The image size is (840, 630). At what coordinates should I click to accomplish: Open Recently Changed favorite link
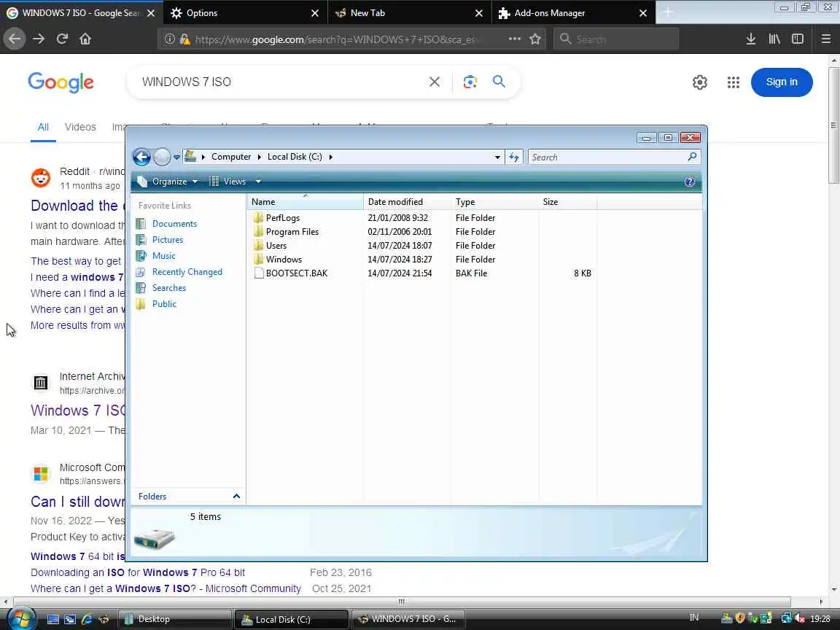[187, 272]
